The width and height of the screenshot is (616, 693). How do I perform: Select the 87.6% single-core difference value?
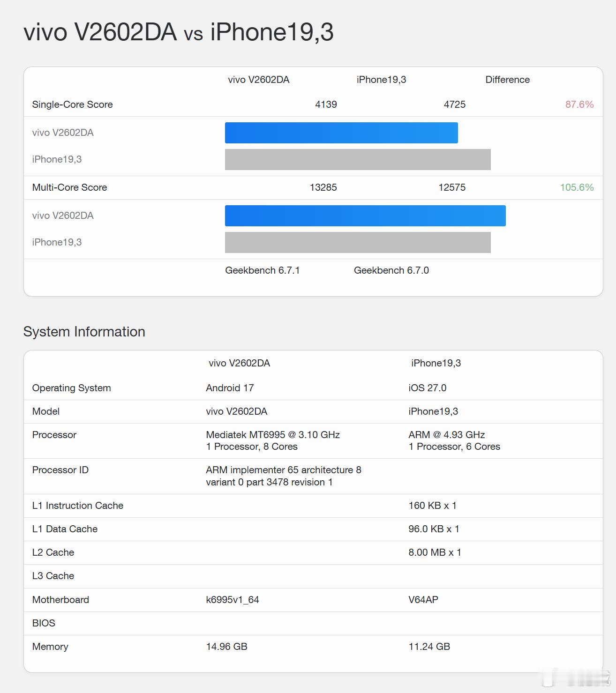[x=579, y=104]
